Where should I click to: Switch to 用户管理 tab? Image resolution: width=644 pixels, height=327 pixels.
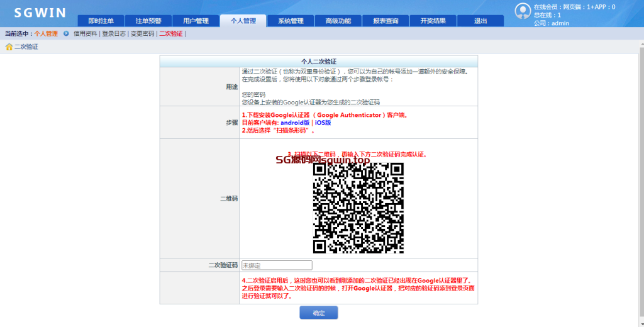click(x=196, y=21)
